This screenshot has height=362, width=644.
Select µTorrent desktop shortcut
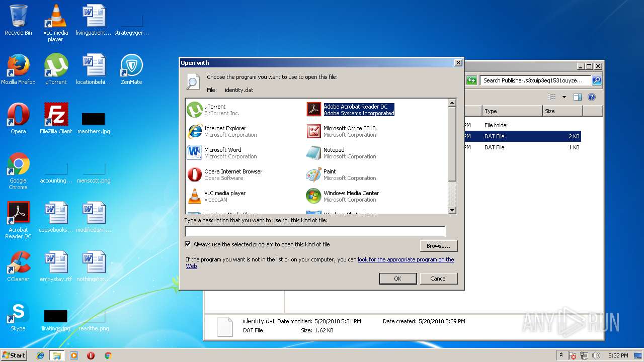pyautogui.click(x=55, y=69)
